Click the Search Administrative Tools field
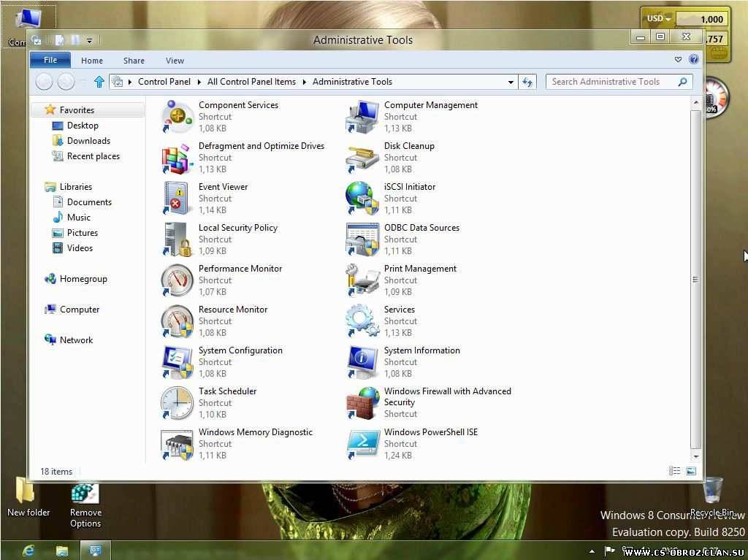This screenshot has width=748, height=560. coord(612,82)
